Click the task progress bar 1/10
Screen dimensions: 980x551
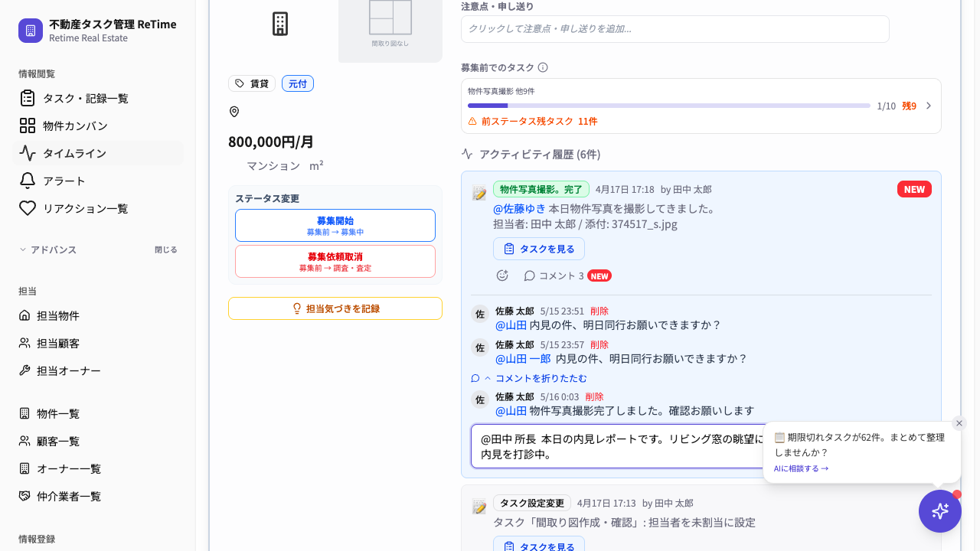pyautogui.click(x=669, y=106)
